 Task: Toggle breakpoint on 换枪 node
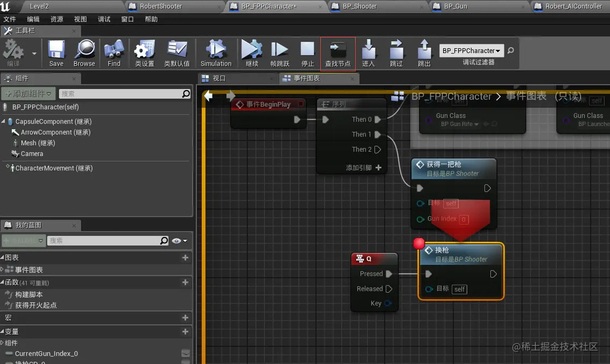419,243
